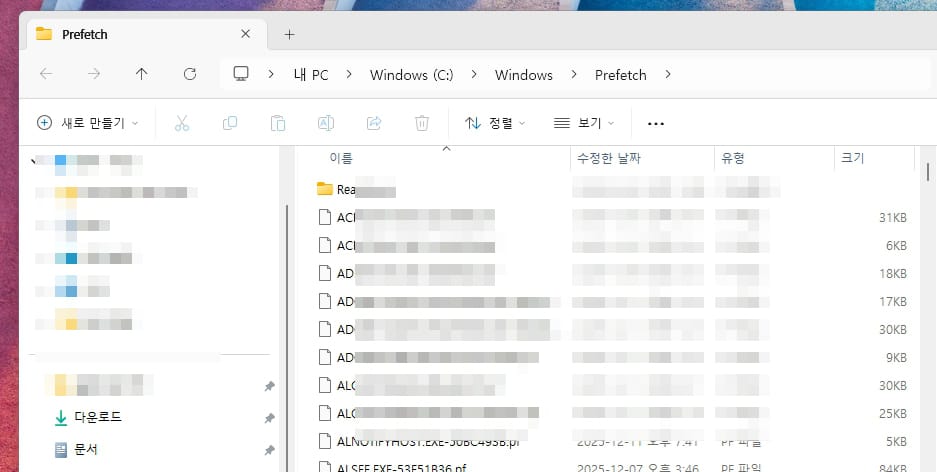Click the Rename icon in toolbar
The image size is (937, 472).
(326, 123)
